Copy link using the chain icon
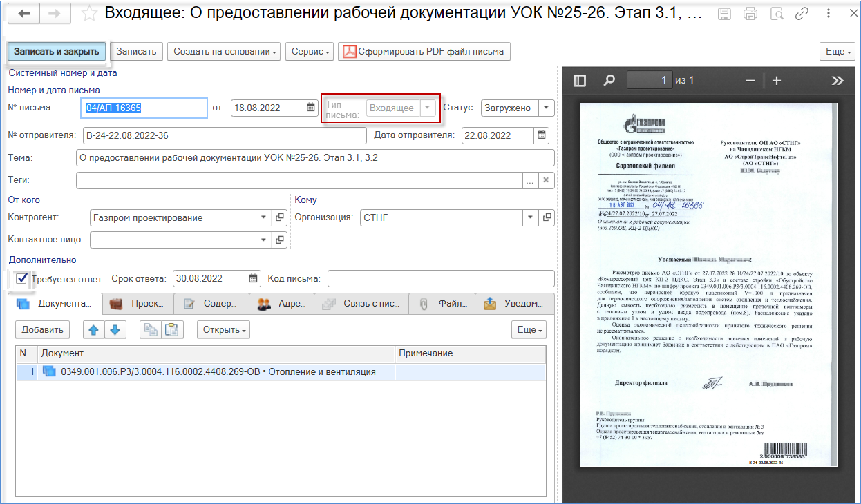861x504 pixels. point(802,14)
